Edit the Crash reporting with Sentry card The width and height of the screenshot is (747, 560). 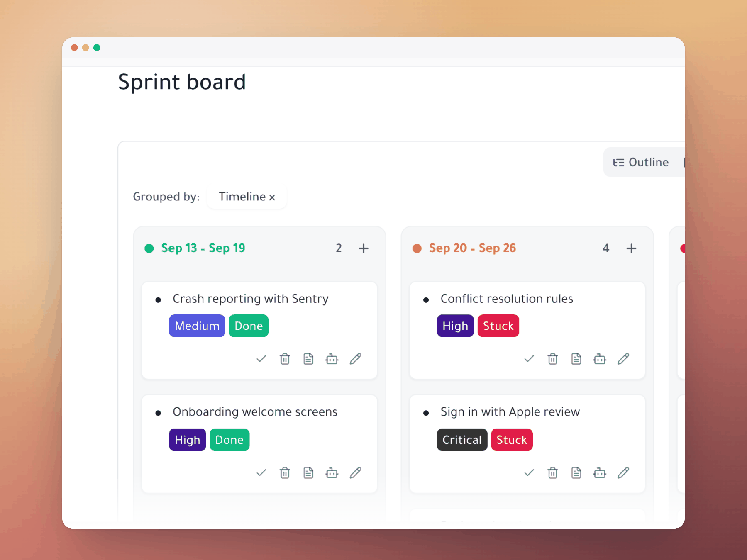[x=356, y=359]
